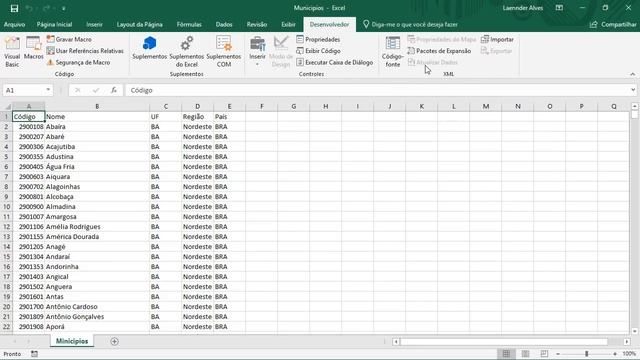Viewport: 640px width, 360px height.
Task: Click cell containing Alagoinhas
Action: pyautogui.click(x=97, y=187)
